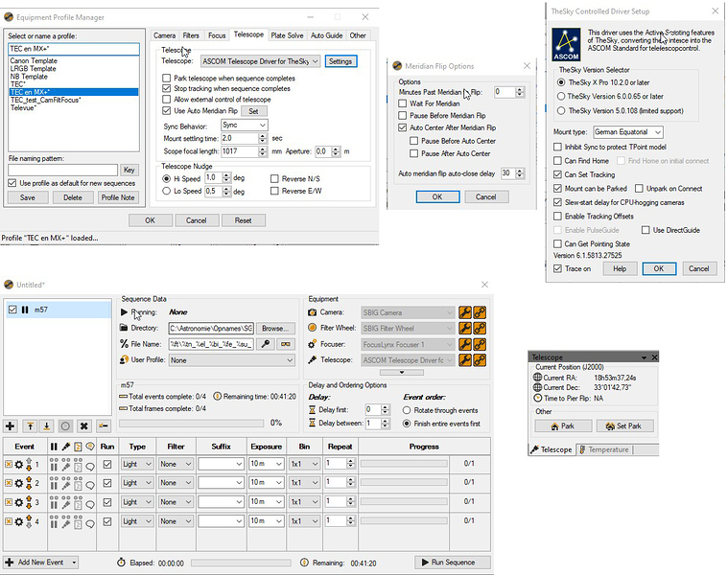The height and width of the screenshot is (575, 728).
Task: Open Telescope settings wrench in sequence window
Action: (465, 359)
